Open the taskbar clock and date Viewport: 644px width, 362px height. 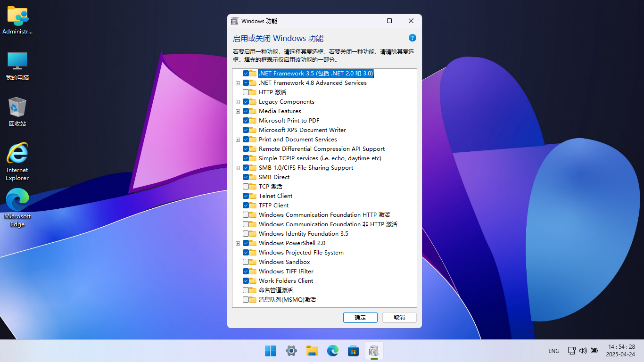pyautogui.click(x=620, y=351)
